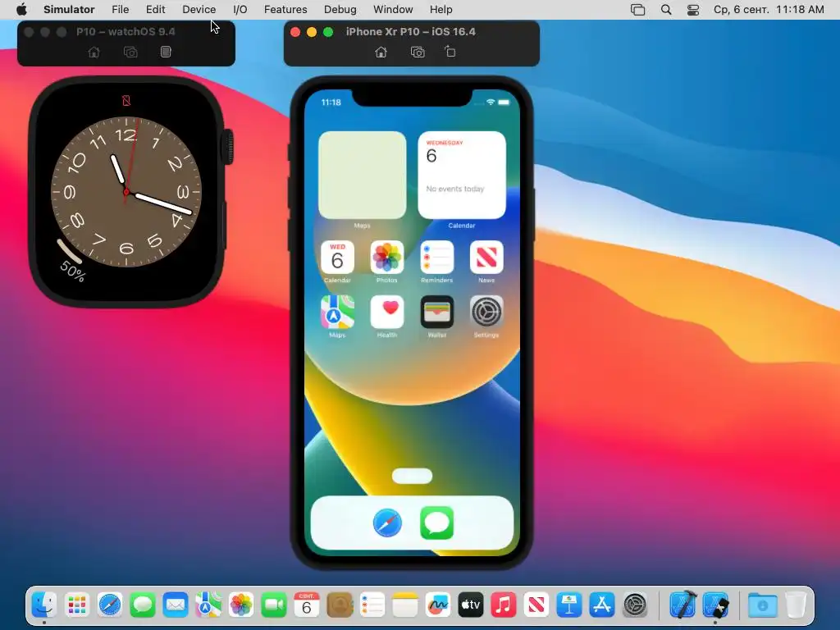Open the Debug menu
The image size is (840, 630).
click(x=340, y=10)
